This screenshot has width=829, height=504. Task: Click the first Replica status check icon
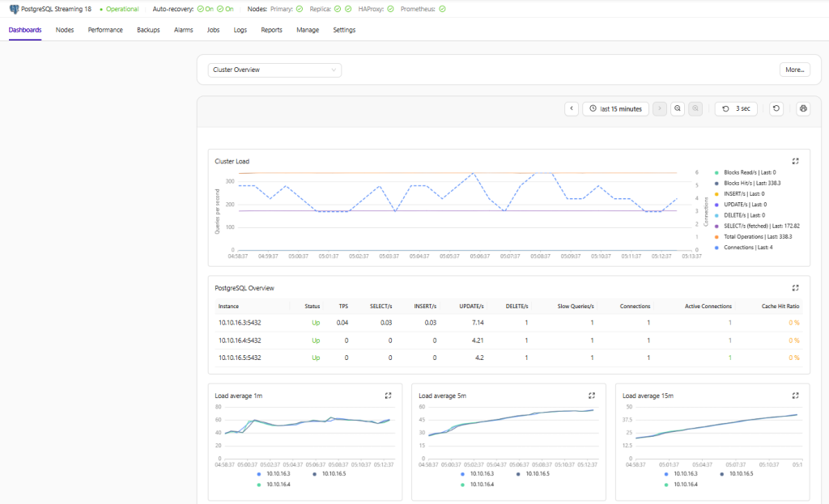point(338,9)
